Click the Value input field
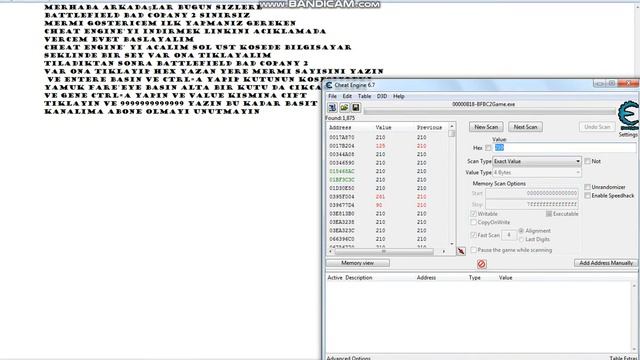This screenshot has width=640, height=360. pyautogui.click(x=565, y=148)
